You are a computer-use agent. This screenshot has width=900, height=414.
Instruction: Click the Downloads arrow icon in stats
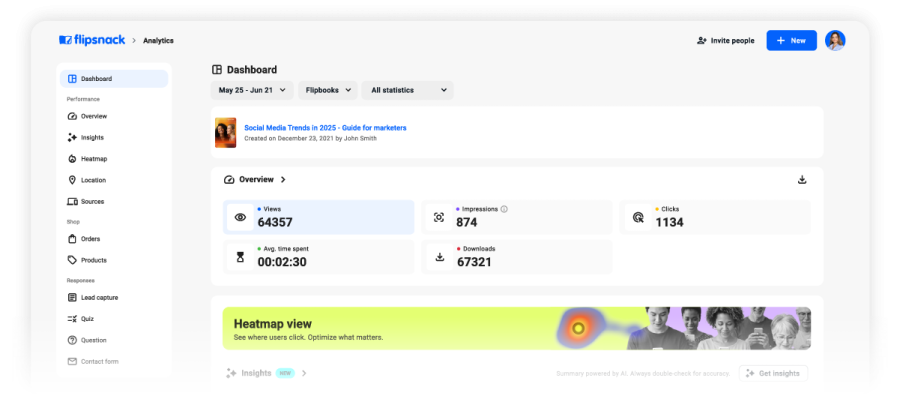tap(440, 257)
